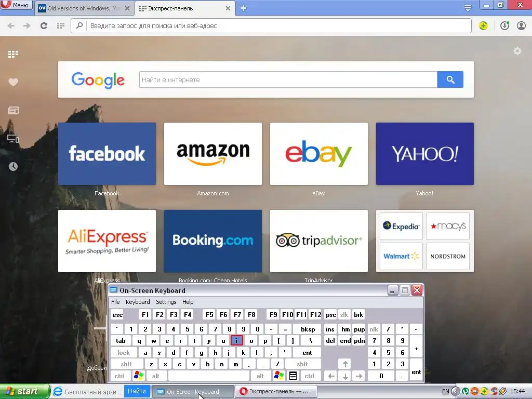Focus the address bar search field
This screenshot has width=532, height=399.
[x=271, y=26]
